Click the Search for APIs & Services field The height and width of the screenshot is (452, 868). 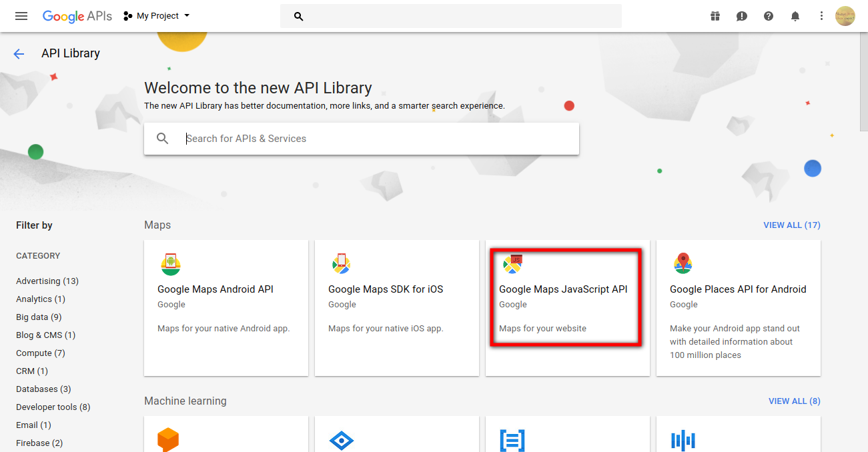click(x=362, y=139)
